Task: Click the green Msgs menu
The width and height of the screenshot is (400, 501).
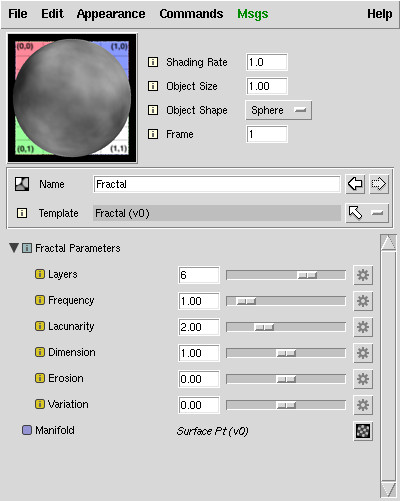Action: 252,14
